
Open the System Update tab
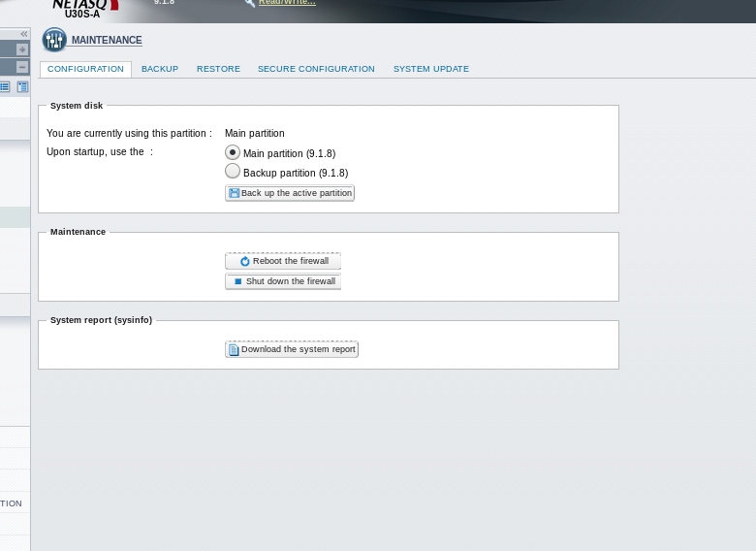click(431, 69)
